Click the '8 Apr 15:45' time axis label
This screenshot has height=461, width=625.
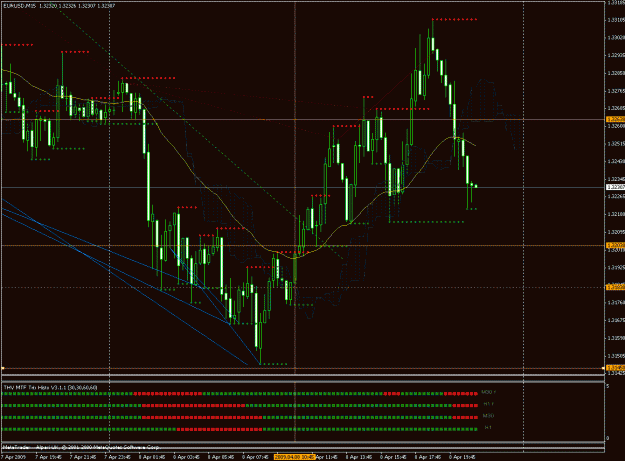click(393, 457)
